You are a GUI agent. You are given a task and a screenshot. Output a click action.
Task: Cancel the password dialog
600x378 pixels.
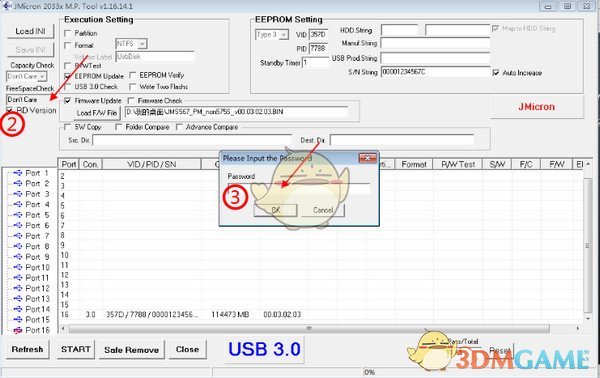pos(323,210)
